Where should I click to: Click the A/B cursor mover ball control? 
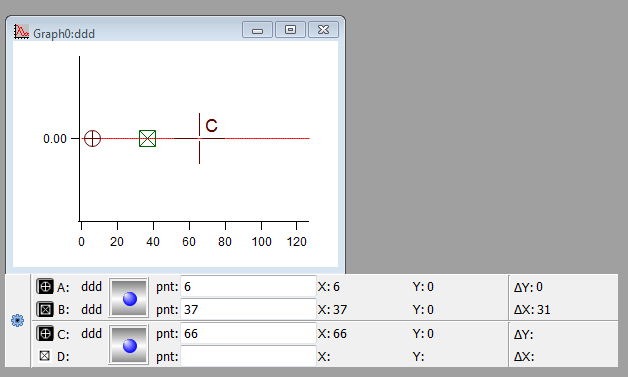(129, 298)
